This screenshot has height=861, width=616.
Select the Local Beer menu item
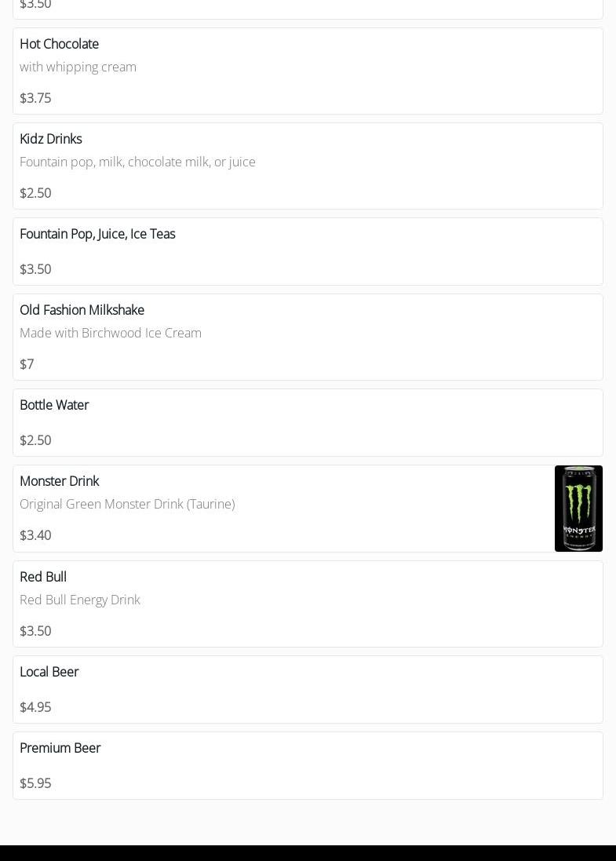pos(49,672)
